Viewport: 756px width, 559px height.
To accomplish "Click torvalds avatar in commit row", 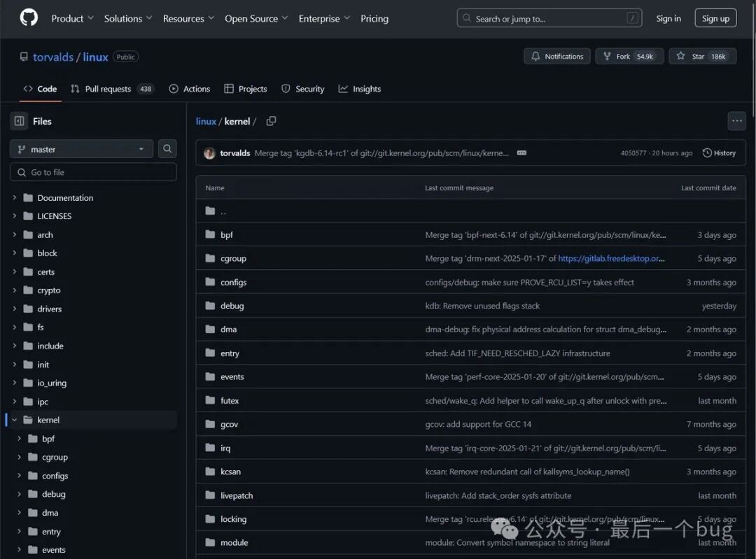I will pyautogui.click(x=209, y=153).
